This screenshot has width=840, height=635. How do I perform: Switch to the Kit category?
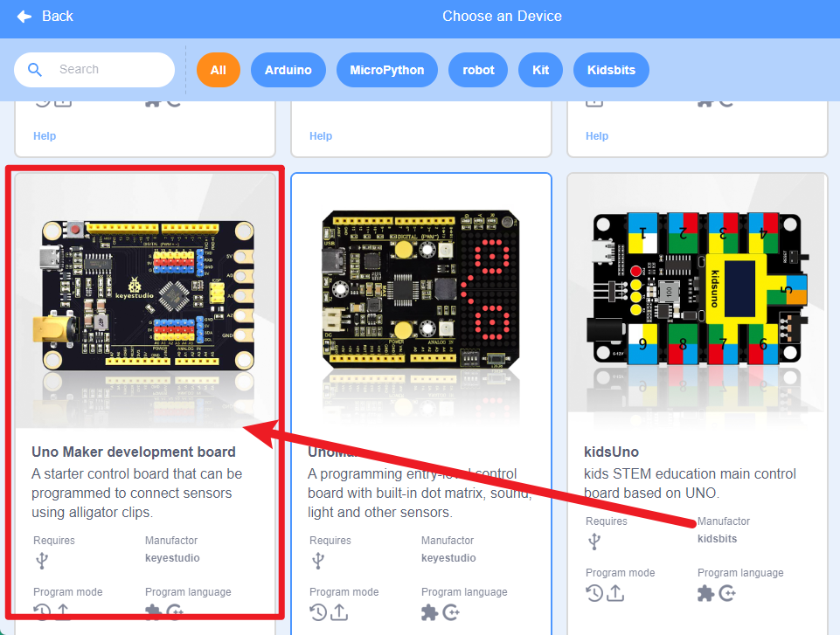click(x=540, y=70)
